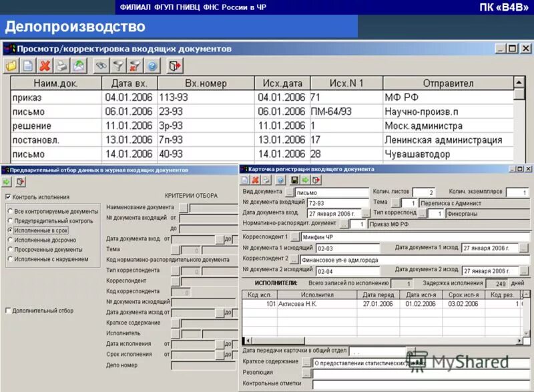Image resolution: width=534 pixels, height=392 pixels.
Task: Go forward with green arrow in registration card
Action: (306, 180)
